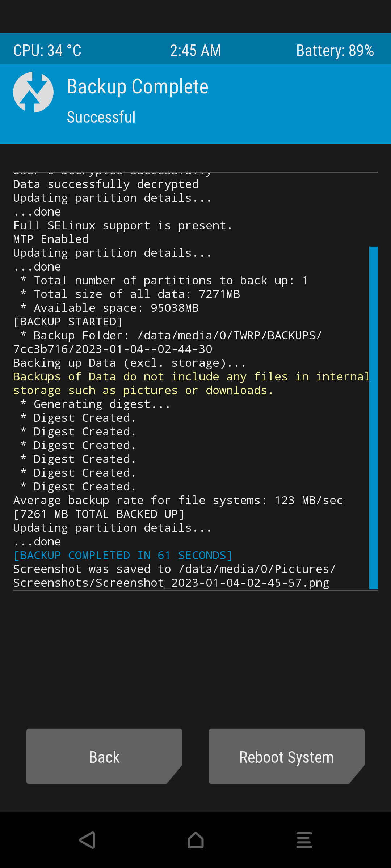Image resolution: width=391 pixels, height=868 pixels.
Task: Tap the 2:45 AM clock
Action: click(195, 51)
